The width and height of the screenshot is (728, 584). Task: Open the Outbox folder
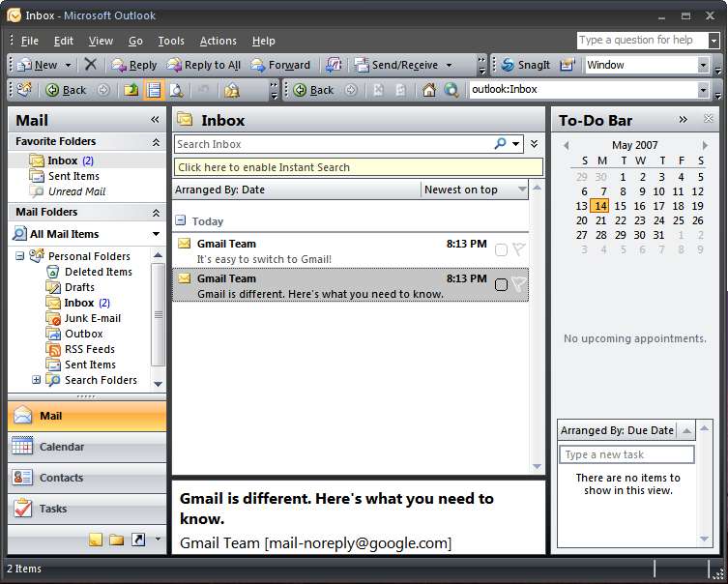coord(74,334)
